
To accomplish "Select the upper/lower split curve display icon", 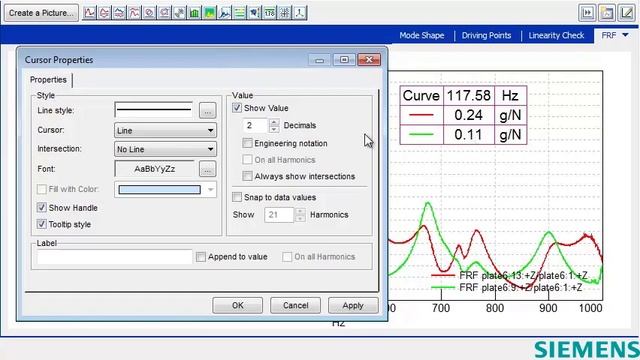I will point(119,13).
